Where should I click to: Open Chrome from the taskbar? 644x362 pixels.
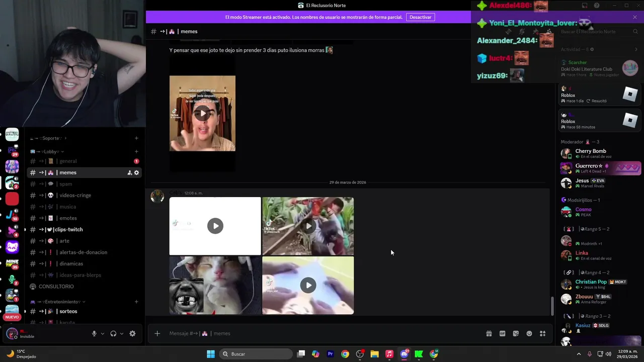pos(345,354)
